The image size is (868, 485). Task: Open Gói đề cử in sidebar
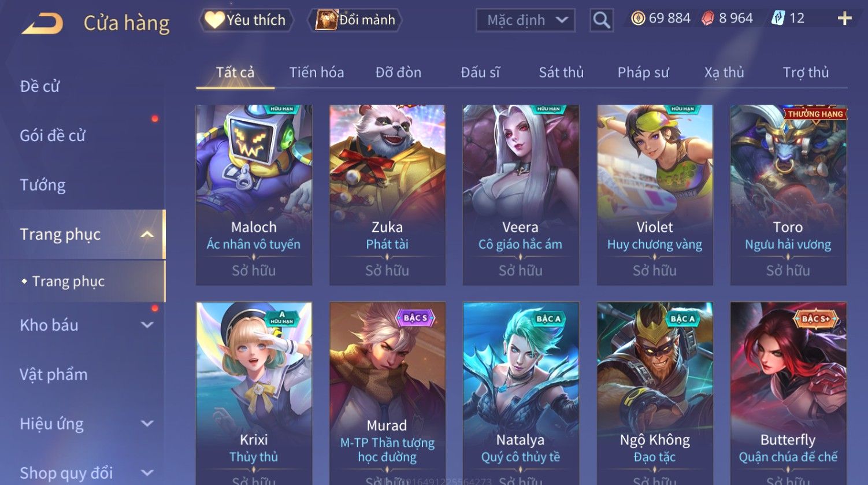click(x=53, y=135)
